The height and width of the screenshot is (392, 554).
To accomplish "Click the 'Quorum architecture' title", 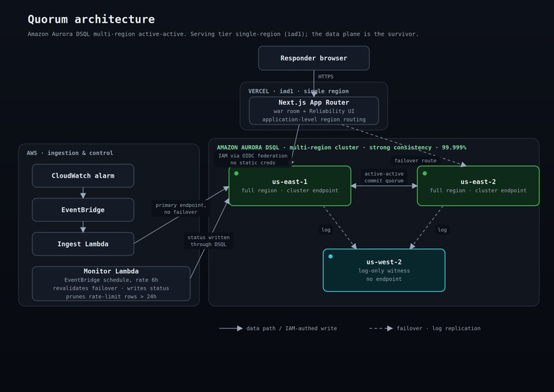I will 91,19.
